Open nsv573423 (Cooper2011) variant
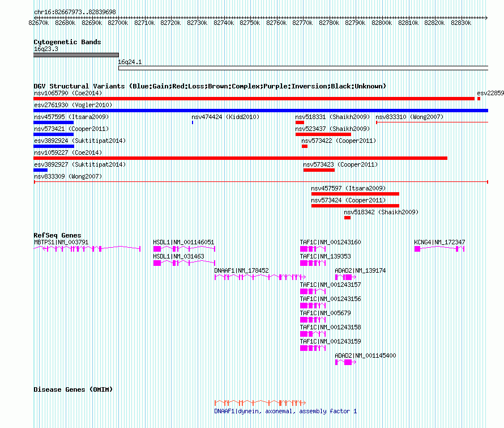The width and height of the screenshot is (504, 428). [340, 164]
